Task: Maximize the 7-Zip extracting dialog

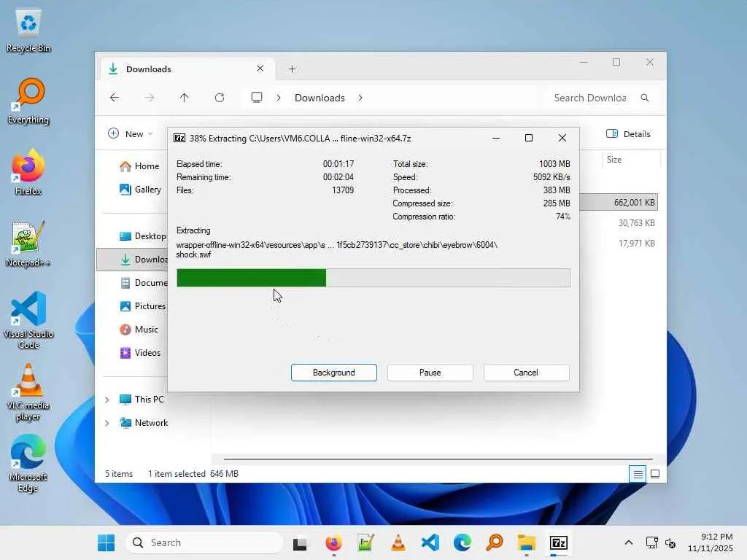Action: (x=529, y=138)
